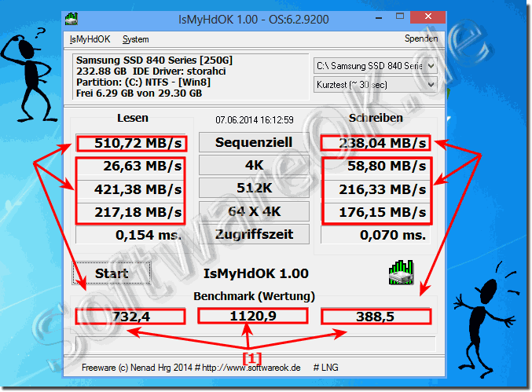Click the Frei 6.29 GB free space line

(139, 93)
